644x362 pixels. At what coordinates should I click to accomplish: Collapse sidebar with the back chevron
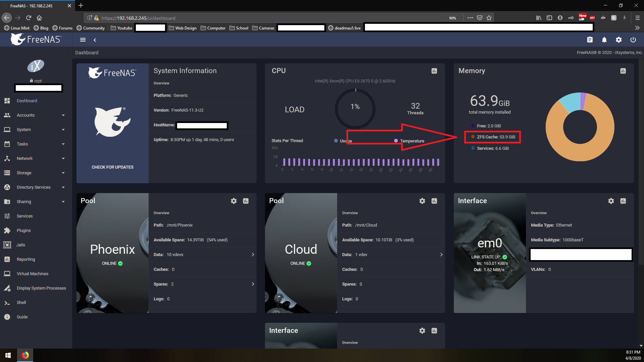tap(95, 40)
